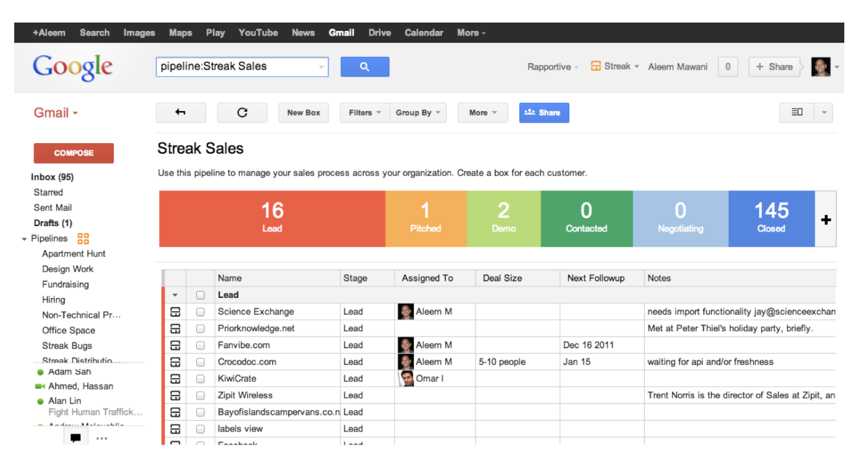Open the view mode dropdown arrow
The height and width of the screenshot is (476, 868).
[824, 112]
